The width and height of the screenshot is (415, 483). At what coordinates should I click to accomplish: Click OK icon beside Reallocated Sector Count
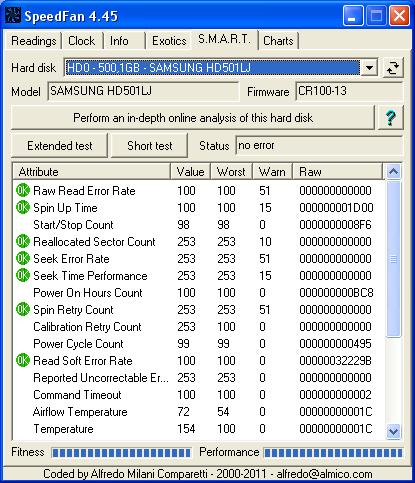pyautogui.click(x=23, y=241)
